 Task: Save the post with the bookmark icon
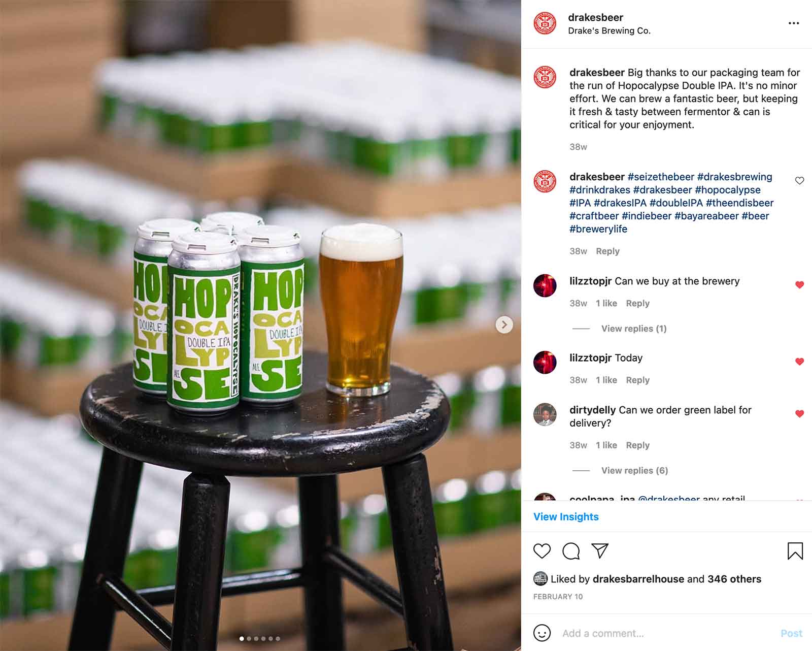coord(795,551)
